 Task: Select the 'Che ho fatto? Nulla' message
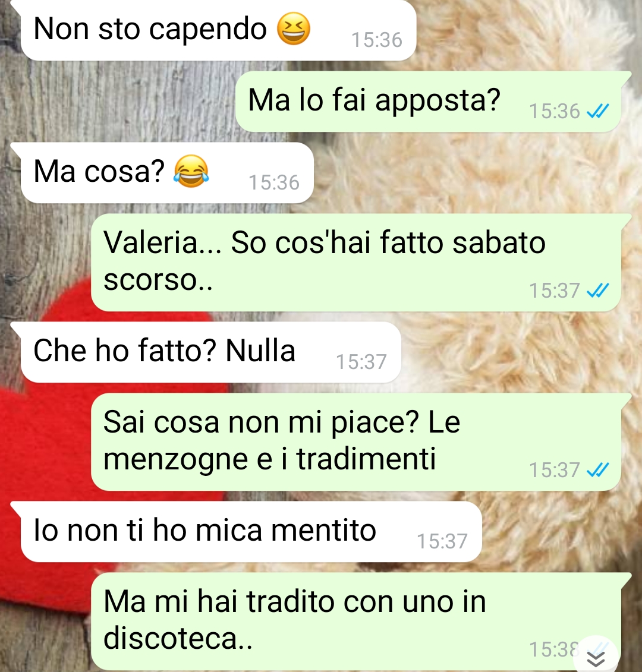point(211,352)
